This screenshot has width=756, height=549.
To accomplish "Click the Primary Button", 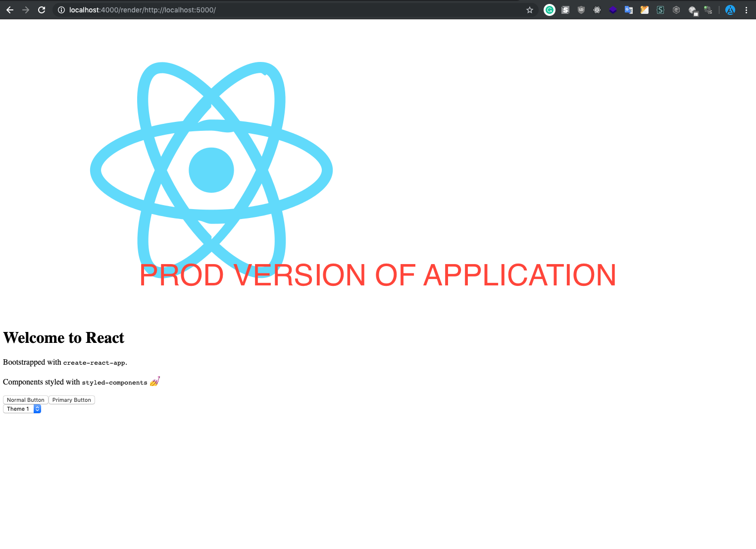I will [71, 400].
